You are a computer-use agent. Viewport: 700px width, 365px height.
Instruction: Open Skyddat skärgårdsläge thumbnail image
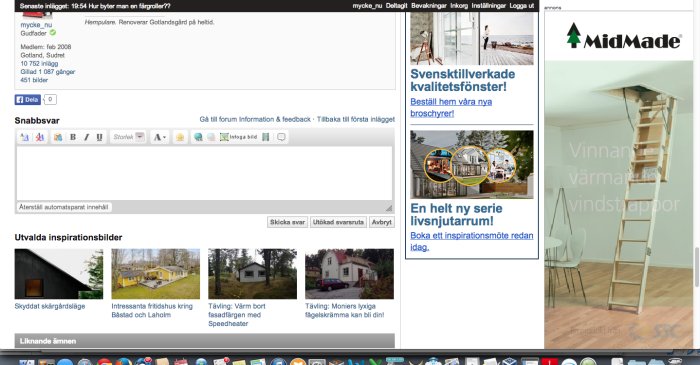point(59,274)
